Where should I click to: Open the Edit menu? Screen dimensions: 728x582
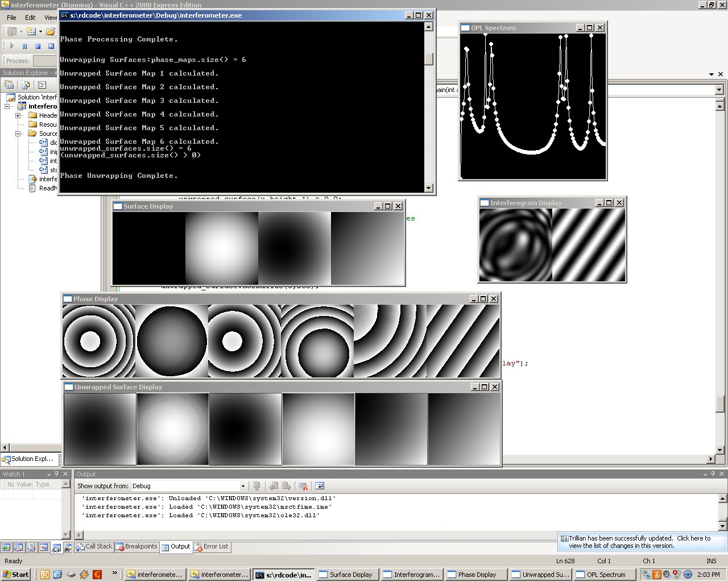(x=30, y=18)
